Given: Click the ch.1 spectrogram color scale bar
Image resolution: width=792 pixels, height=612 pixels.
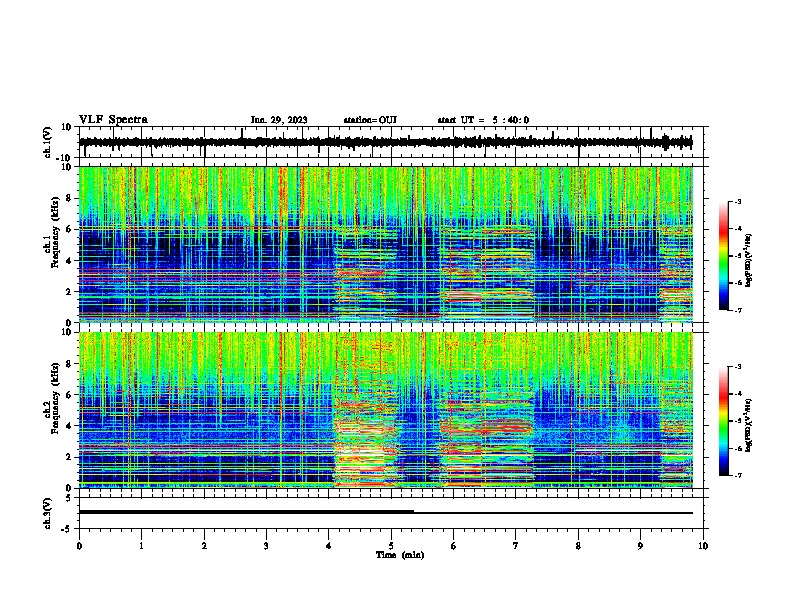Looking at the screenshot, I should pyautogui.click(x=724, y=256).
